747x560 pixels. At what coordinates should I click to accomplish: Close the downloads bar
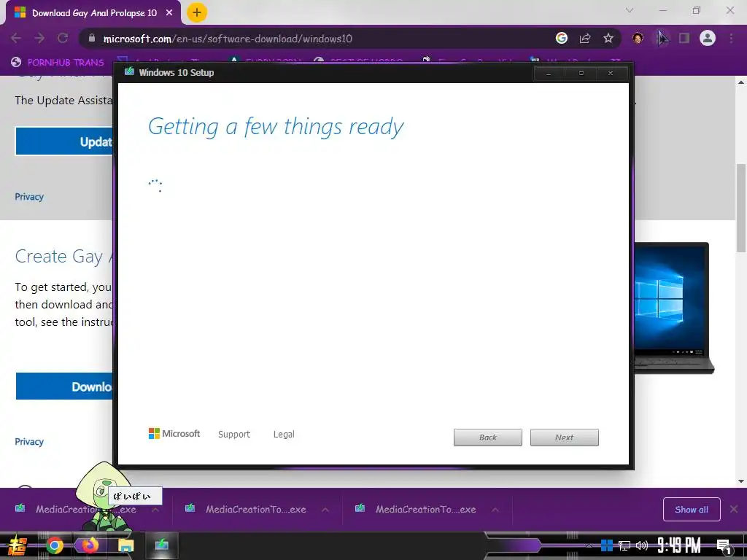click(734, 510)
